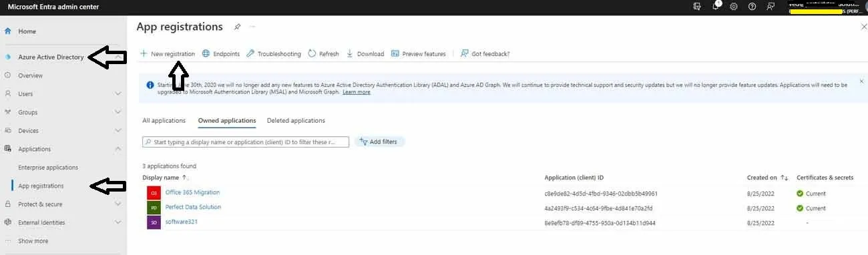This screenshot has height=255, width=868.
Task: Expand the Protect & secure chevron
Action: coord(118,204)
